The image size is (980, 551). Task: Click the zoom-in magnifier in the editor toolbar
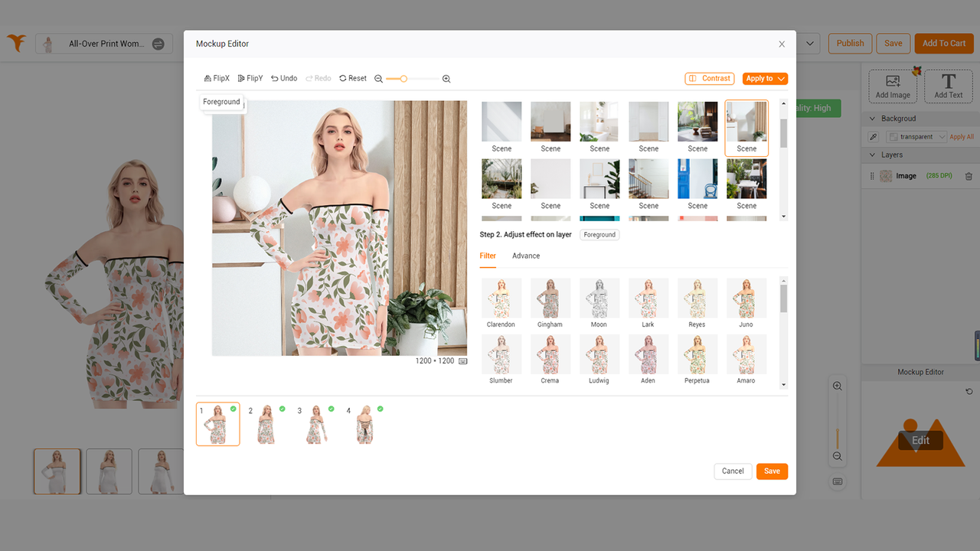(446, 78)
